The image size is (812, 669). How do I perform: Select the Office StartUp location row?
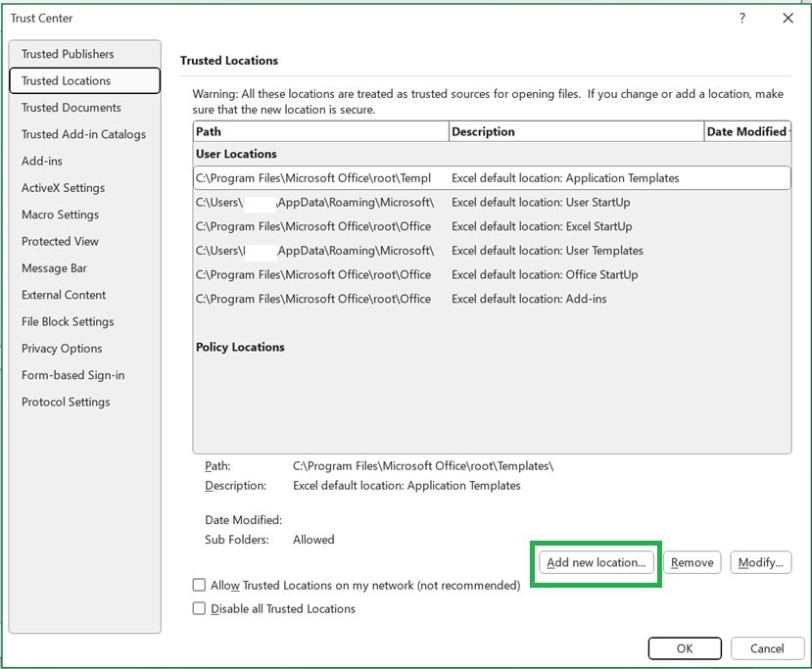click(x=492, y=275)
